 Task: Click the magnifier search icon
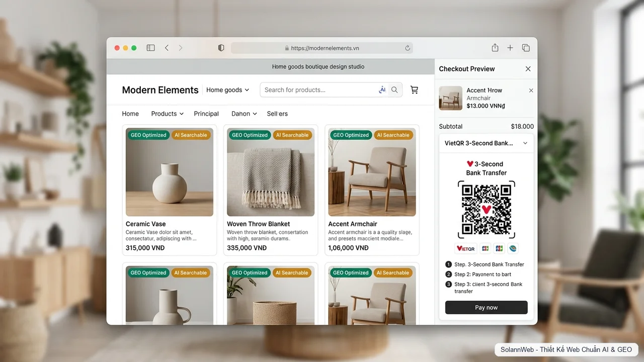(395, 90)
